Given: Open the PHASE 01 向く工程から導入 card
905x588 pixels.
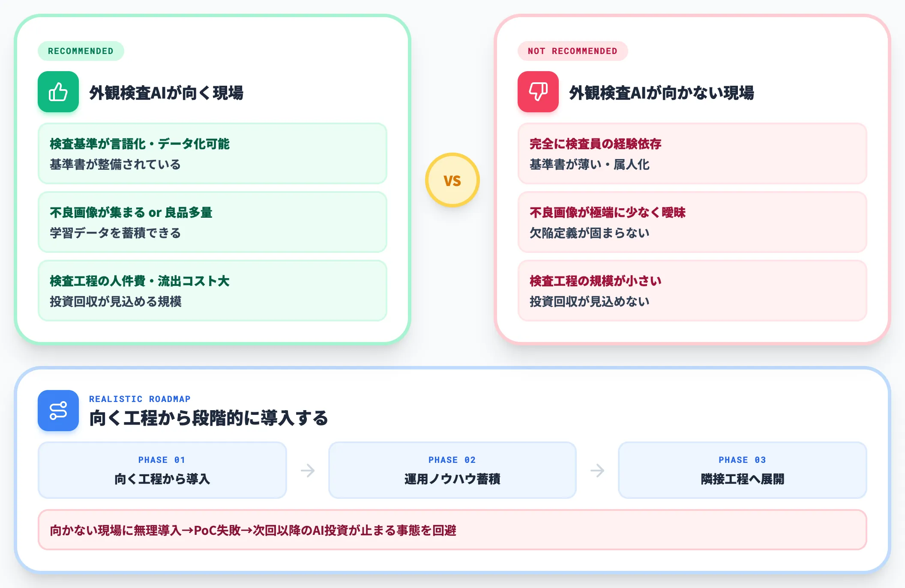Looking at the screenshot, I should click(x=162, y=470).
